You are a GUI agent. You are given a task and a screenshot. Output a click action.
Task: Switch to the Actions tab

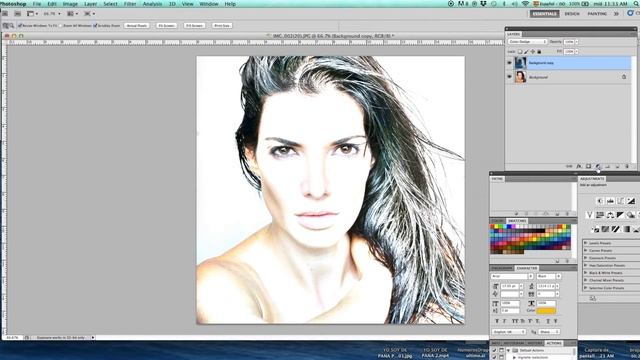[554, 343]
